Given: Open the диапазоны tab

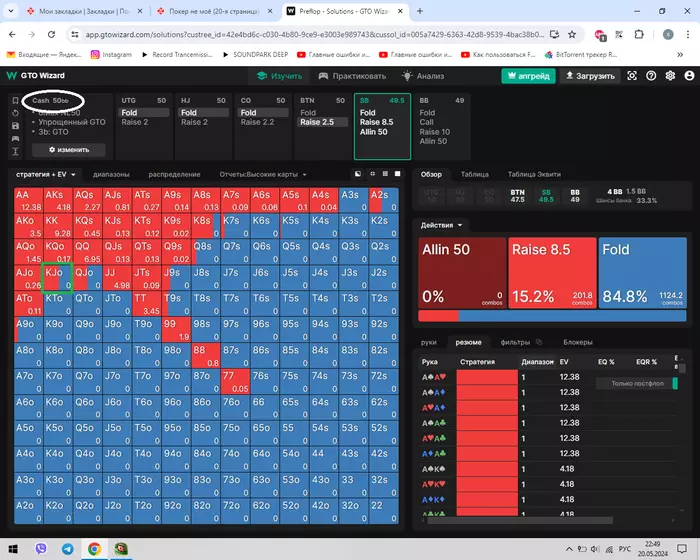Looking at the screenshot, I should pyautogui.click(x=111, y=174).
